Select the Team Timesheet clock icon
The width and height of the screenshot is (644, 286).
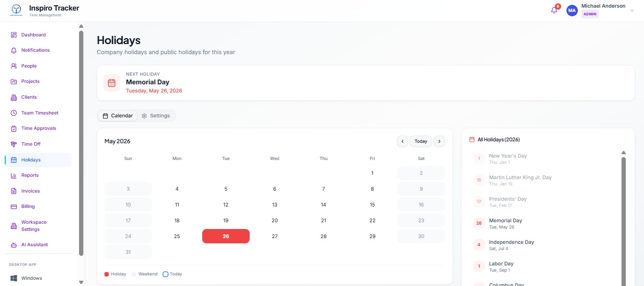pyautogui.click(x=14, y=113)
